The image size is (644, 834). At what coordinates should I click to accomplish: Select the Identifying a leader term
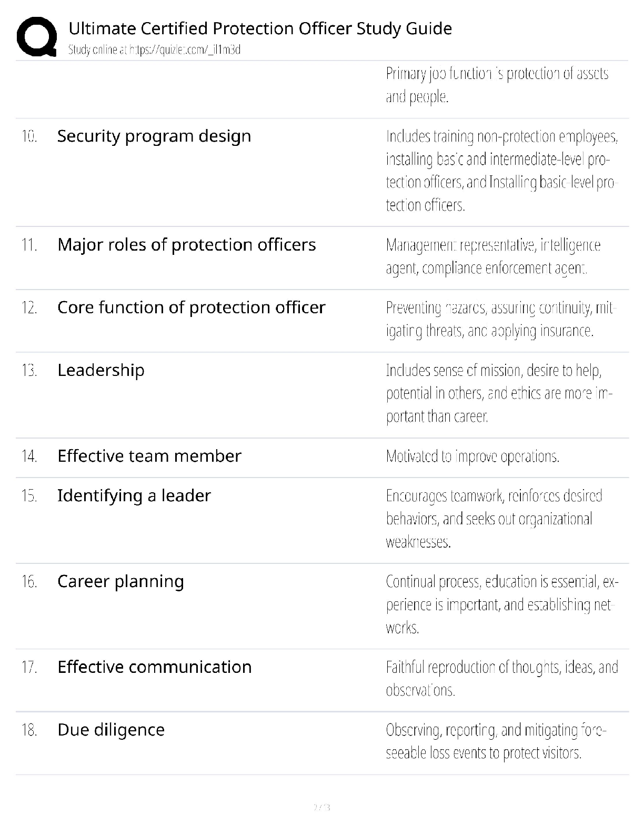tap(134, 496)
